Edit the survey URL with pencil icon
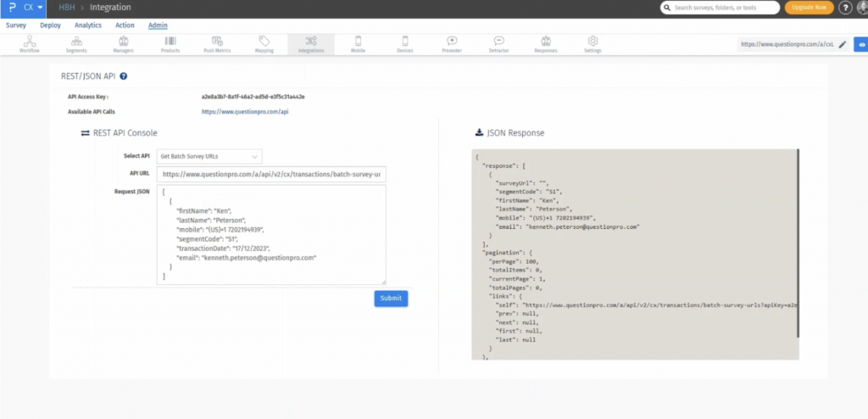This screenshot has width=868, height=419. [843, 44]
